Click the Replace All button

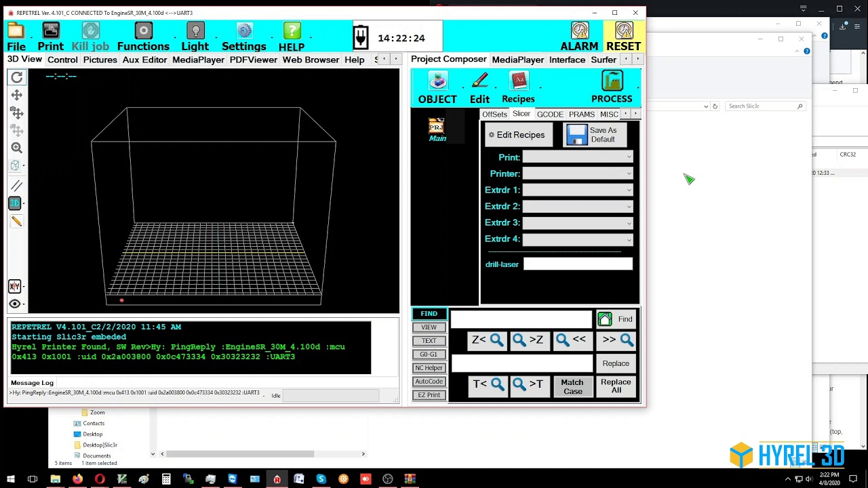[616, 386]
